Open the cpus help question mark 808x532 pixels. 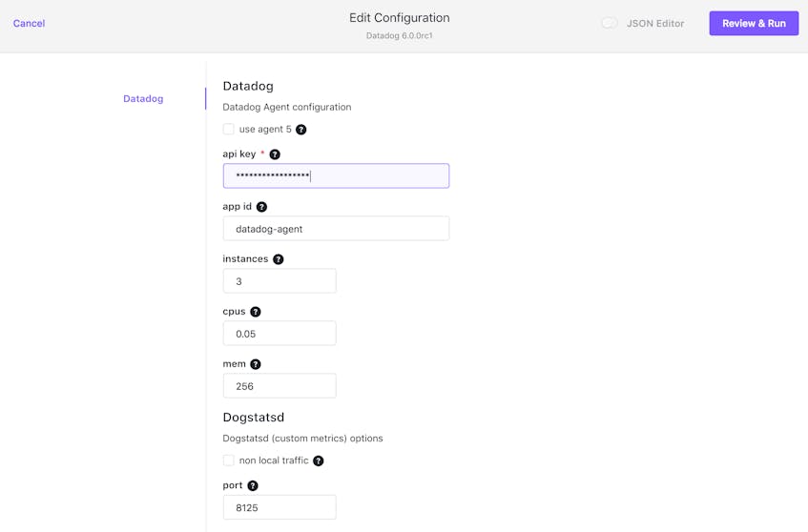[x=255, y=312]
